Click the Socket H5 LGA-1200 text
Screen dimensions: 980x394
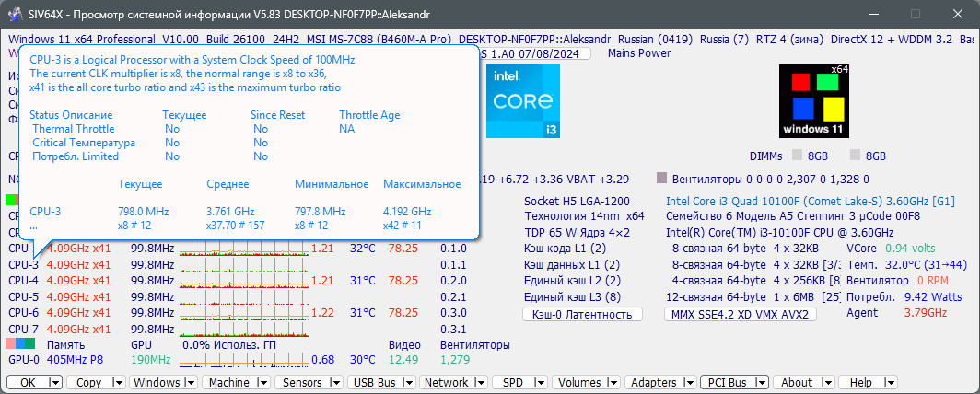tap(577, 201)
